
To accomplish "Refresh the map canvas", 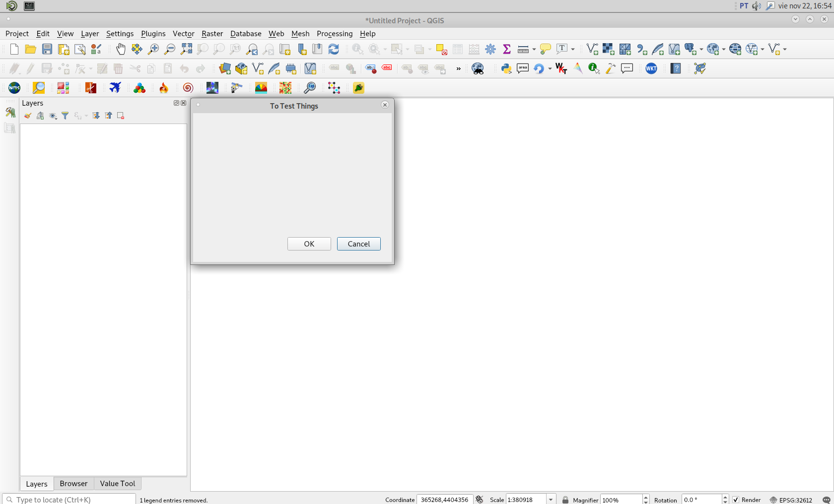I will (x=334, y=49).
